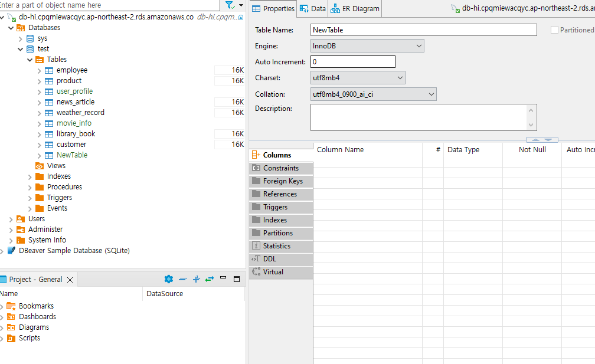This screenshot has height=364, width=595.
Task: Open the DDL section tab
Action: [x=281, y=259]
